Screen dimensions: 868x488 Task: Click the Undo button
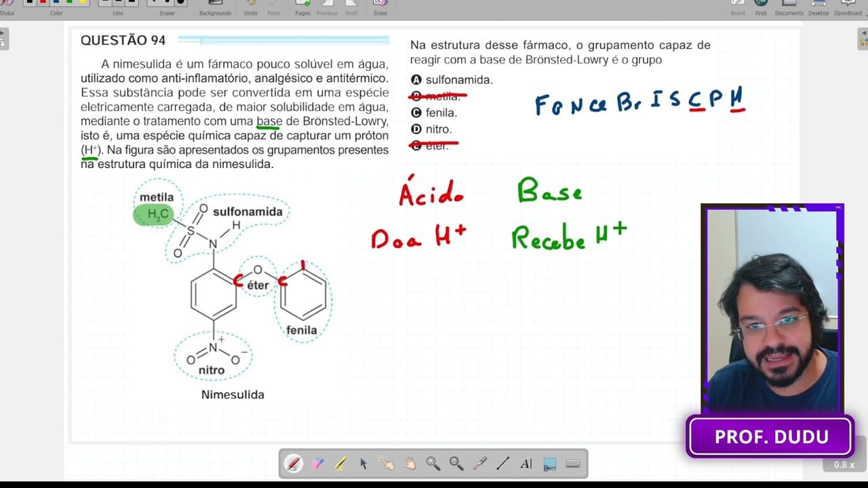[250, 7]
